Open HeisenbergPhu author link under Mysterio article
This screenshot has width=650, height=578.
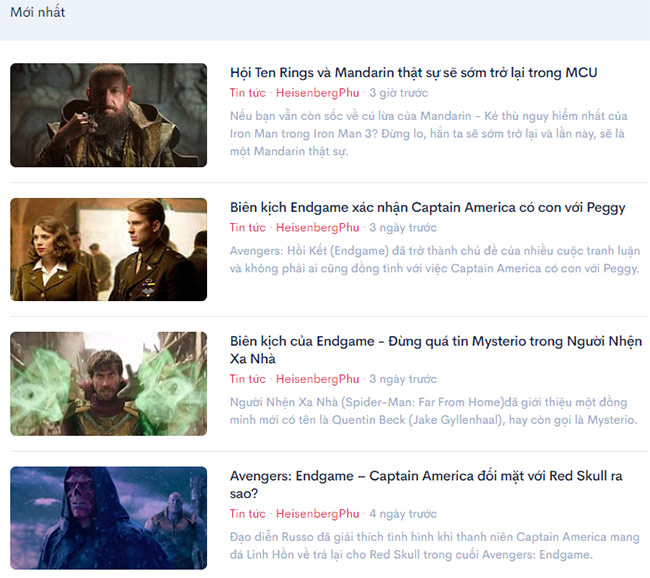tap(318, 379)
